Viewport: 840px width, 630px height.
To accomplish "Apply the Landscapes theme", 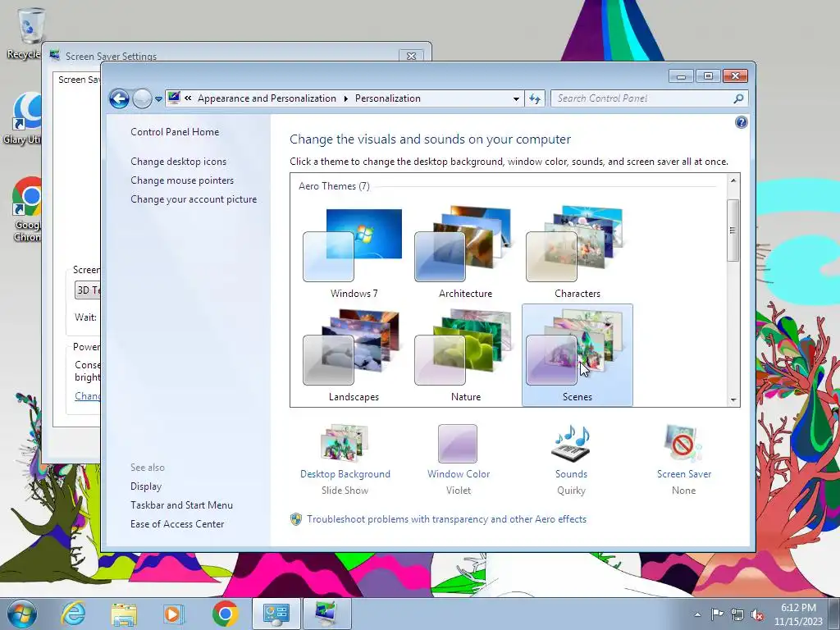I will [x=353, y=355].
